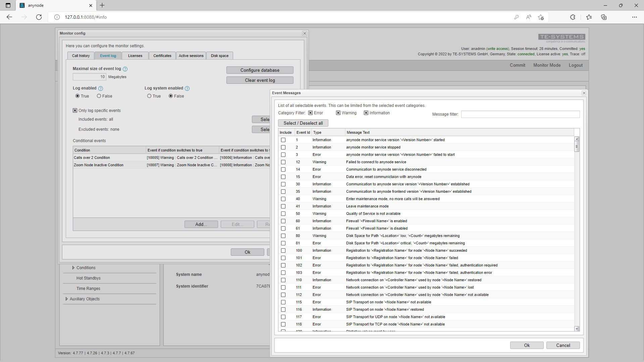Toggle the Information category filter checkbox
Image resolution: width=644 pixels, height=362 pixels.
pyautogui.click(x=366, y=113)
